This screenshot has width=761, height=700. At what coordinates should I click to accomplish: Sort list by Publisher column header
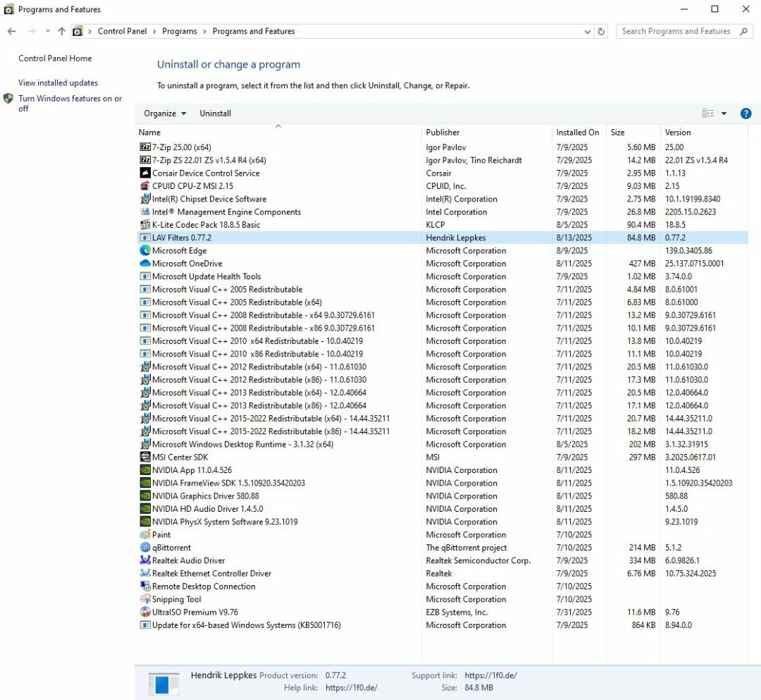pyautogui.click(x=487, y=133)
